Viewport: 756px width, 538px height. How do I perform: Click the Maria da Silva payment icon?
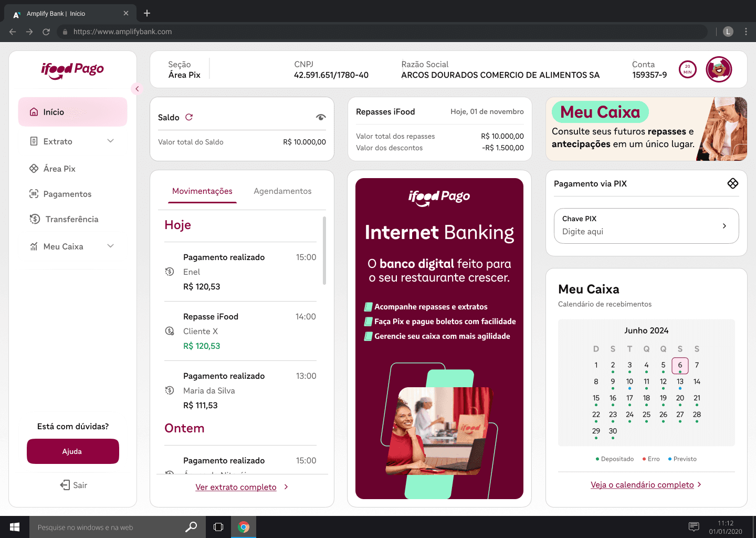(170, 390)
